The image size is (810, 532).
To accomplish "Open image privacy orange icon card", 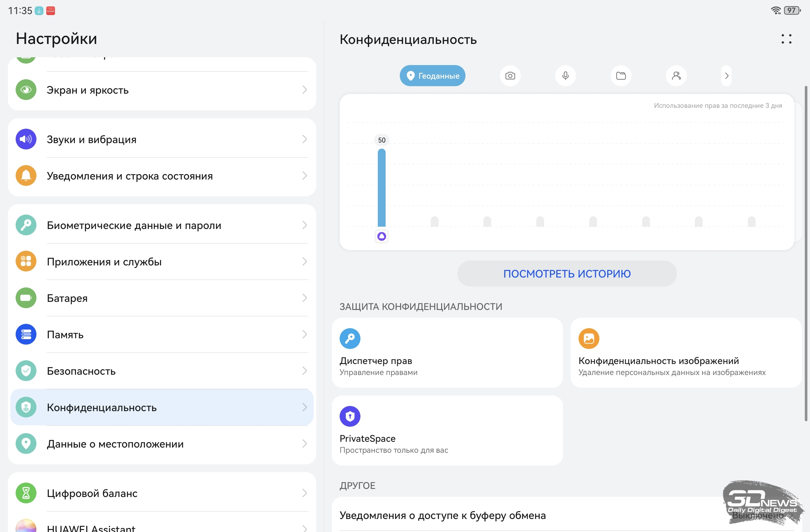I will (x=589, y=339).
